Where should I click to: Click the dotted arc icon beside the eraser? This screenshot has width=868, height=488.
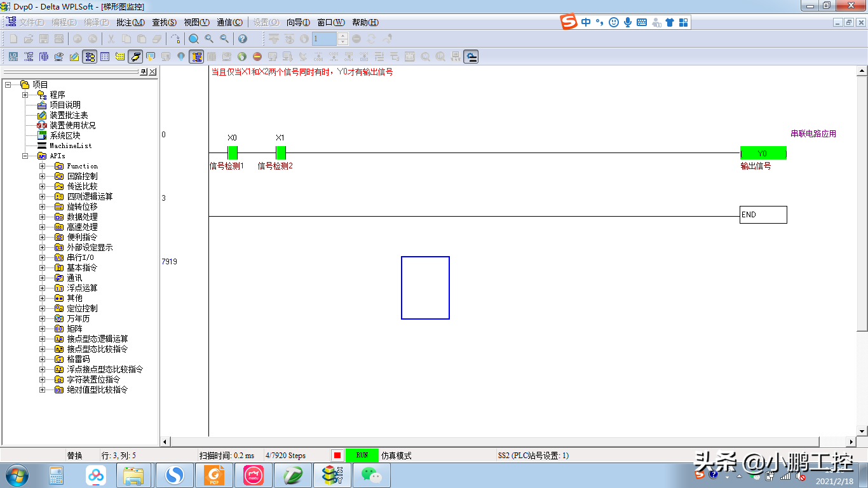point(176,39)
